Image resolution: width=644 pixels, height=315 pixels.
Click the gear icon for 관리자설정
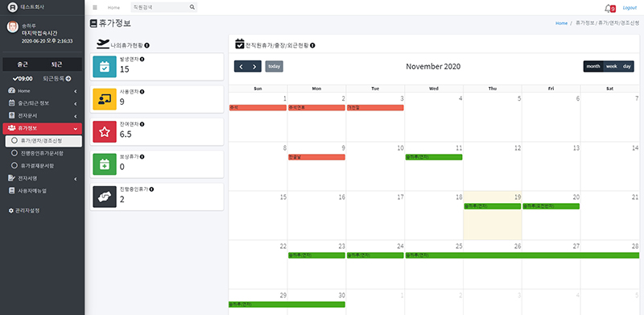[x=10, y=210]
